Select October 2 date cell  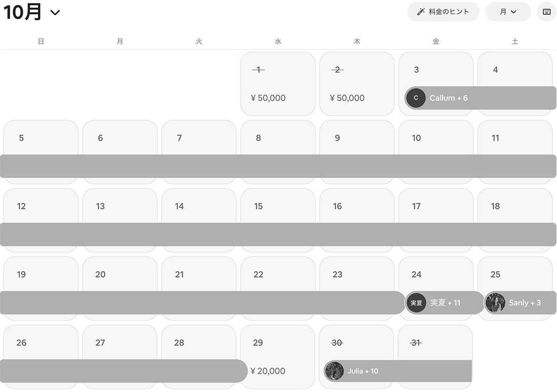click(x=356, y=83)
